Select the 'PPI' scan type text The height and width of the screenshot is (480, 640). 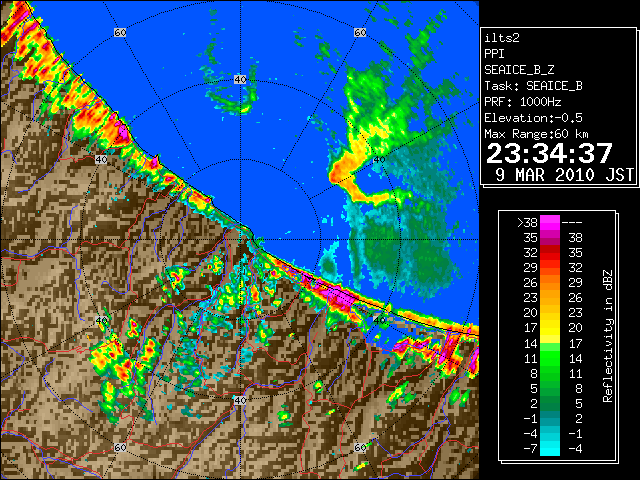(x=494, y=54)
